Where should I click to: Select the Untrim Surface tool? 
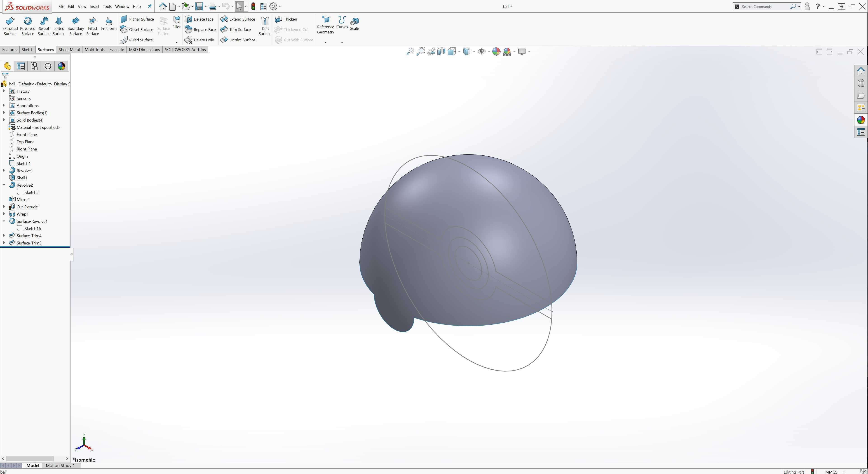[x=237, y=40]
